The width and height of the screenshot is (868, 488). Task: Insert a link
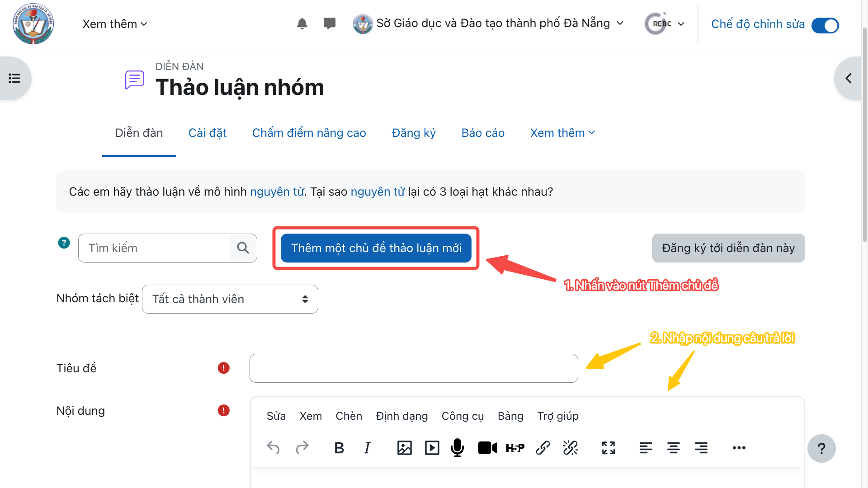pos(542,448)
